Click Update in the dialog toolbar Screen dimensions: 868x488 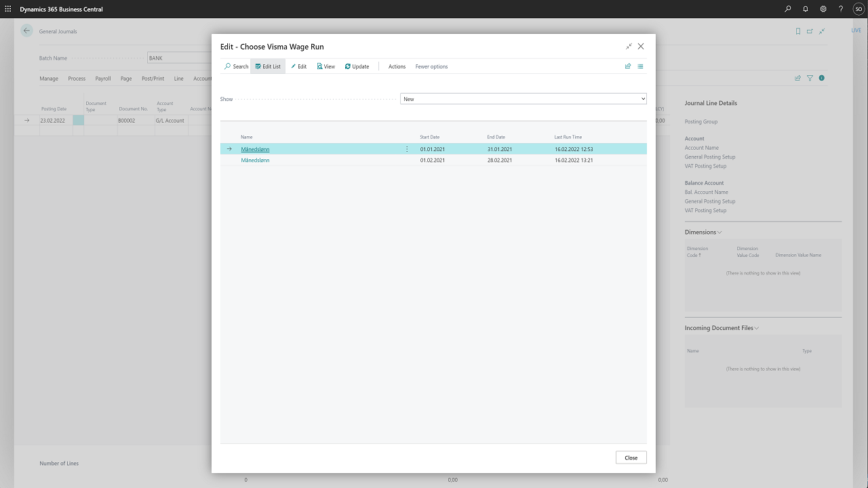point(357,66)
